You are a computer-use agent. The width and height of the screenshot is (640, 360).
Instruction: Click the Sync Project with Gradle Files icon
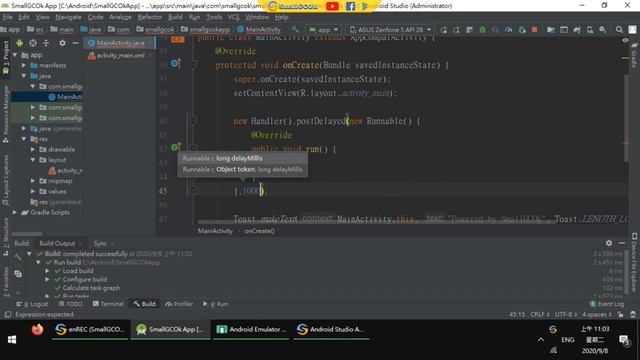click(577, 30)
